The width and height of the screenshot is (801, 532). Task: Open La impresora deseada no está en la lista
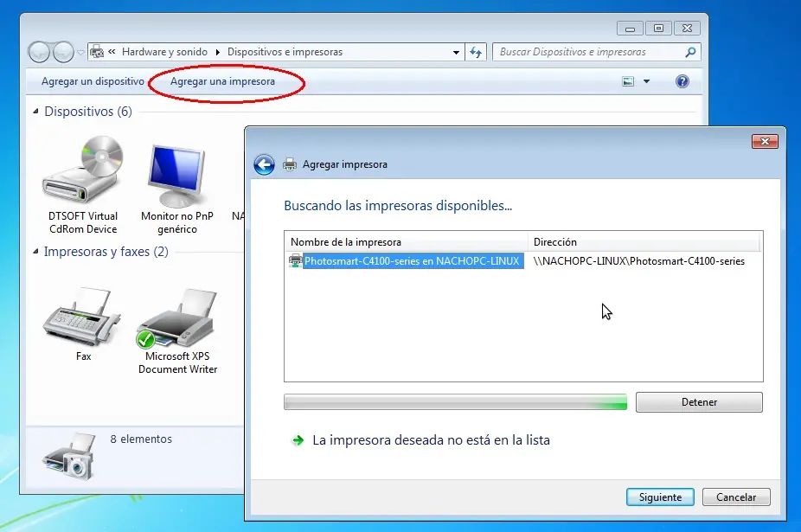pos(431,440)
